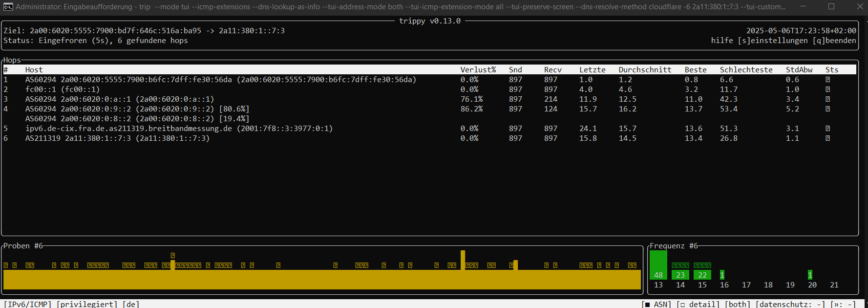Click the green histogram bar labeled 22

(x=702, y=275)
